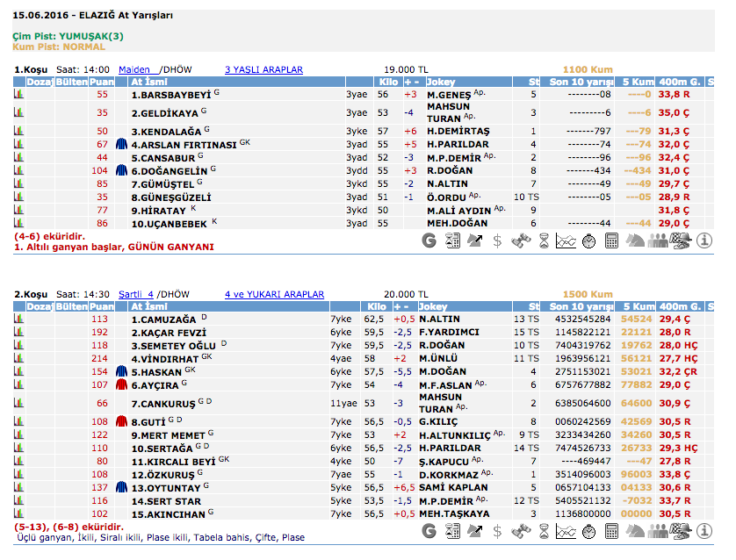Click the G icon in race 1 toolbar
Screen dimensions: 736x560
coord(429,240)
